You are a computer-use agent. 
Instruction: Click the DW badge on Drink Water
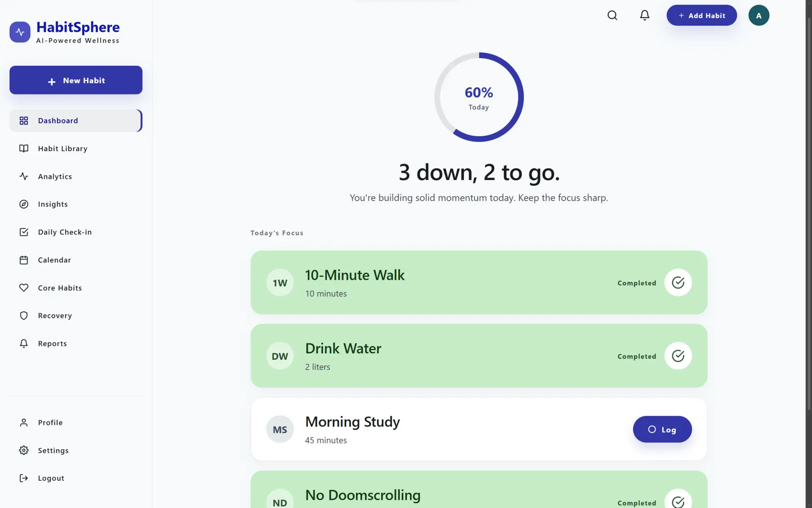(280, 356)
